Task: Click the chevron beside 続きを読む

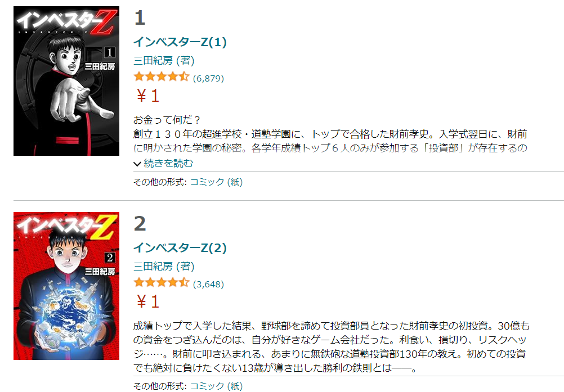Action: click(x=137, y=164)
